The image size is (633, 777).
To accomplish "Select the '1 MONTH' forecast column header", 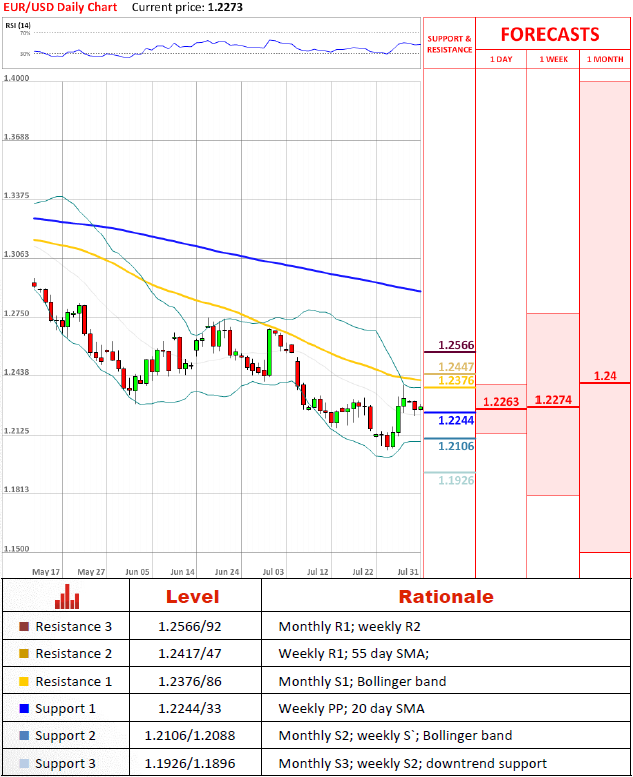I will (x=605, y=59).
